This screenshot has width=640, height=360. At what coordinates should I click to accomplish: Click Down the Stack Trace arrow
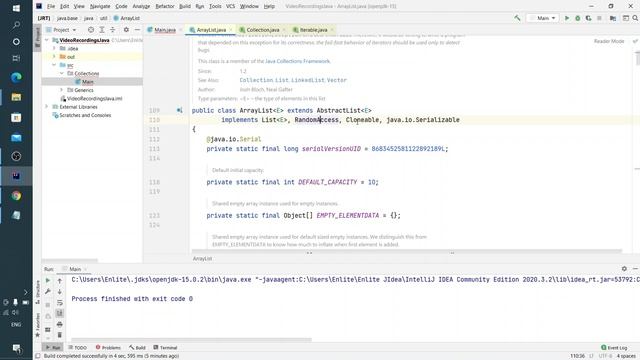pos(60,292)
